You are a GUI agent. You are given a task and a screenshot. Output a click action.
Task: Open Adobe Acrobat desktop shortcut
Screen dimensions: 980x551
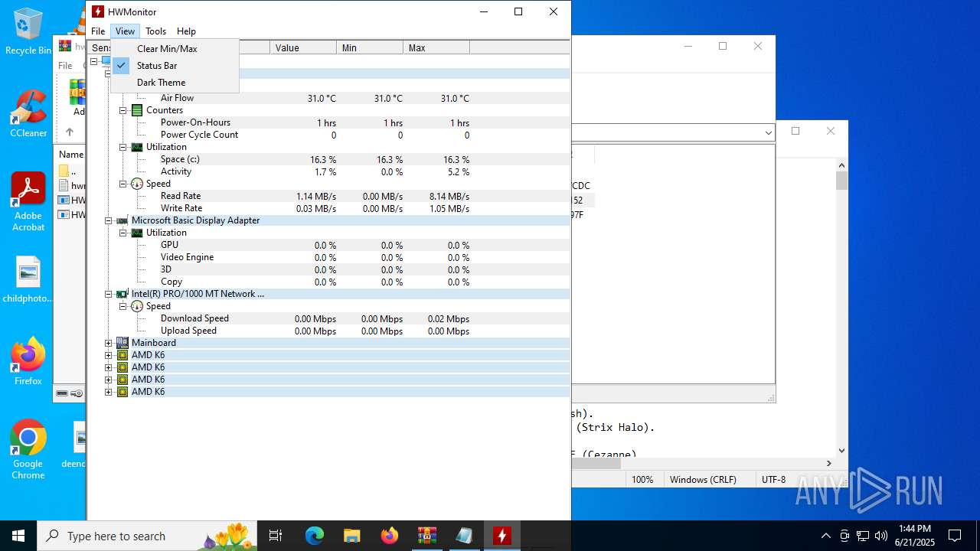coord(28,202)
